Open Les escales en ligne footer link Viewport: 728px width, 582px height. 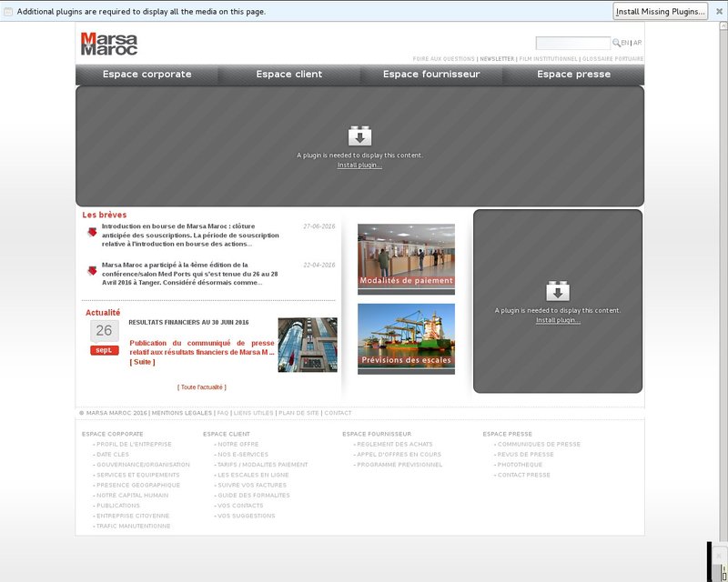(x=253, y=475)
